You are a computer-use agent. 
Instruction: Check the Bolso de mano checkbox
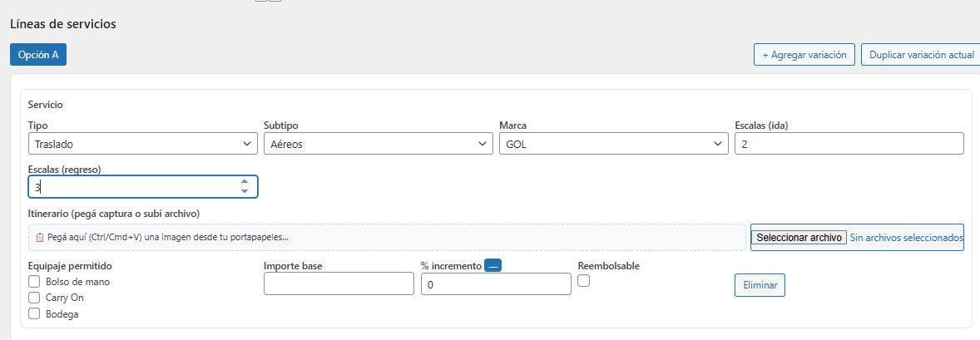(34, 282)
